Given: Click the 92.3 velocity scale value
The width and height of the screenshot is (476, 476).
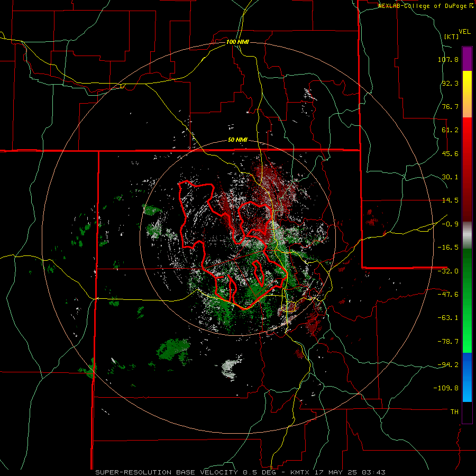Looking at the screenshot, I should pos(450,83).
